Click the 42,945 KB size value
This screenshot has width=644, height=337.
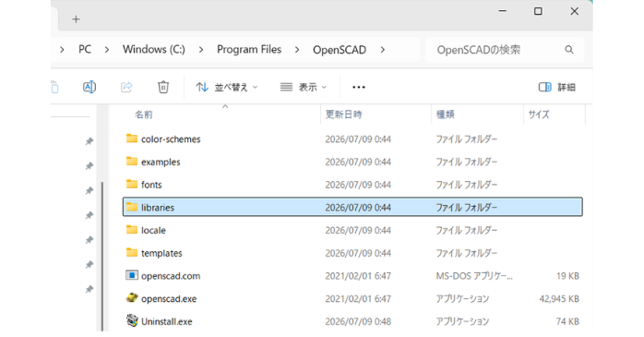coord(559,299)
